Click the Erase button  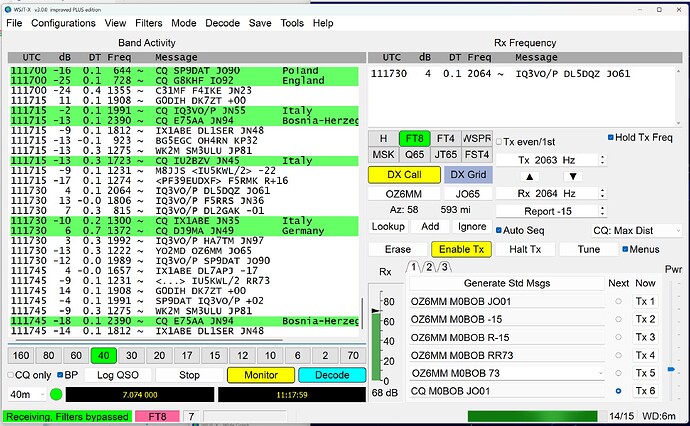[x=398, y=249]
